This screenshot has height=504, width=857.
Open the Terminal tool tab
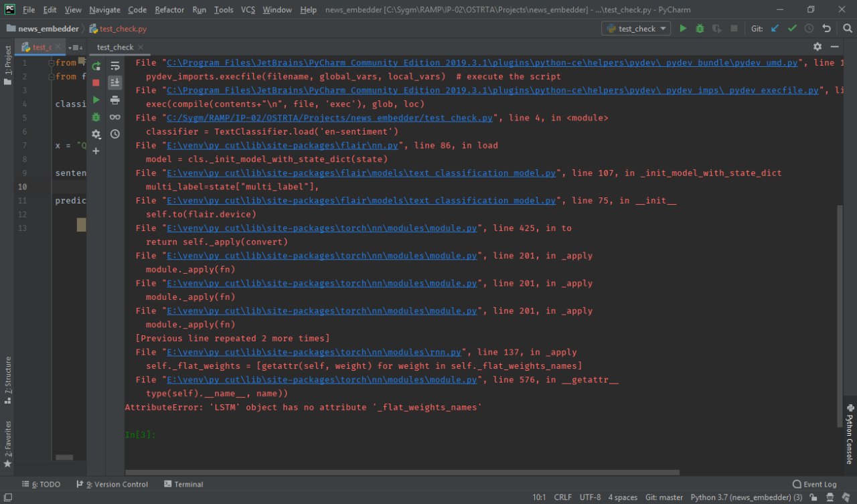pos(183,484)
